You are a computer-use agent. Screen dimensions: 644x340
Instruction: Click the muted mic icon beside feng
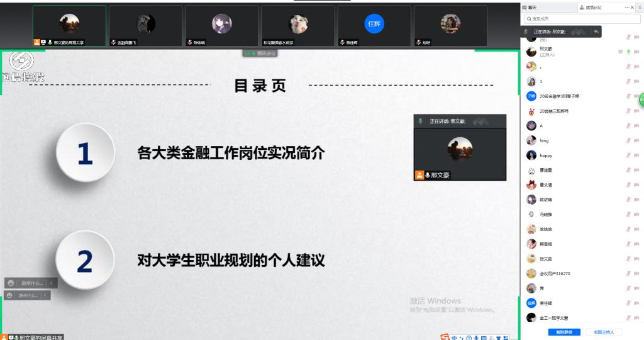tap(628, 140)
